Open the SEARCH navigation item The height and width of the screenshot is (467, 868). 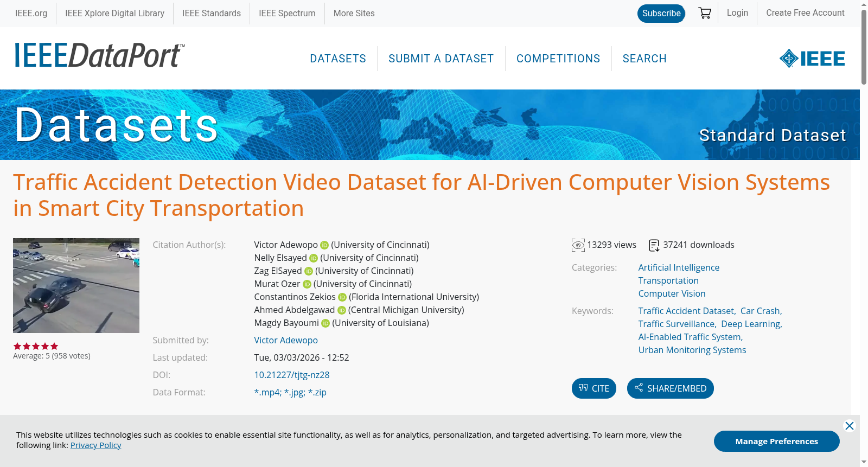pyautogui.click(x=644, y=59)
